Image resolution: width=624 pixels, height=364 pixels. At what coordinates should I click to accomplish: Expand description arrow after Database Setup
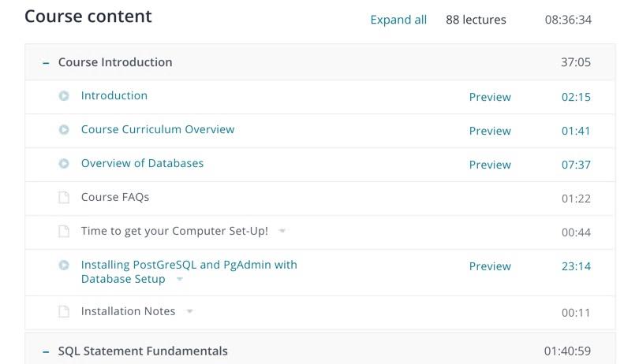180,279
